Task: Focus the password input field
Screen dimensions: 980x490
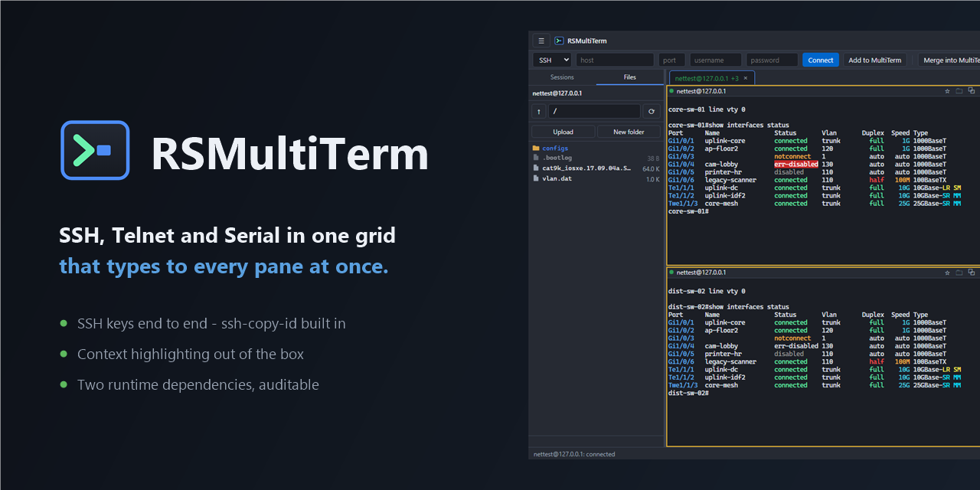Action: click(x=773, y=60)
